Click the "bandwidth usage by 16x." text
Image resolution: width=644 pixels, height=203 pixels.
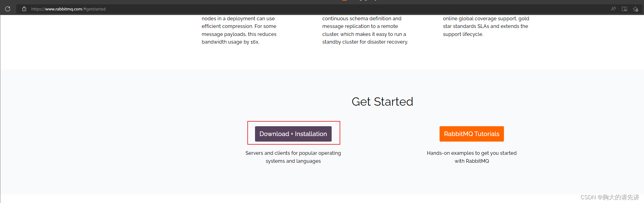tap(231, 42)
